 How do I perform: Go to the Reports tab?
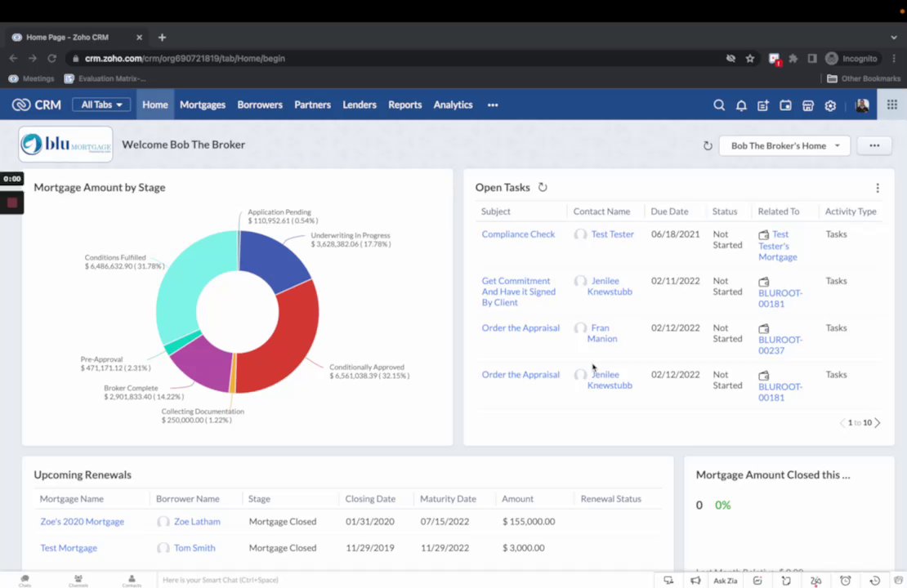(405, 105)
